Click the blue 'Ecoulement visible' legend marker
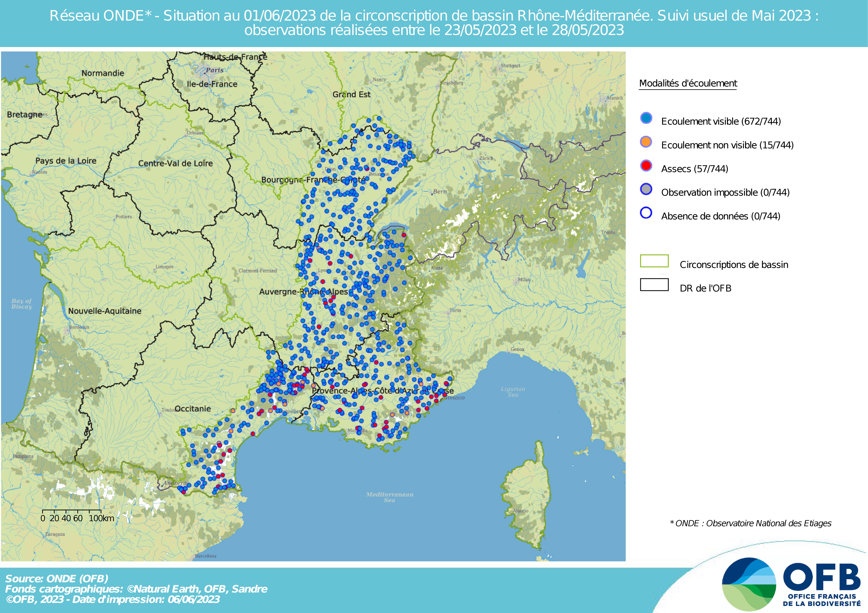 coord(646,118)
